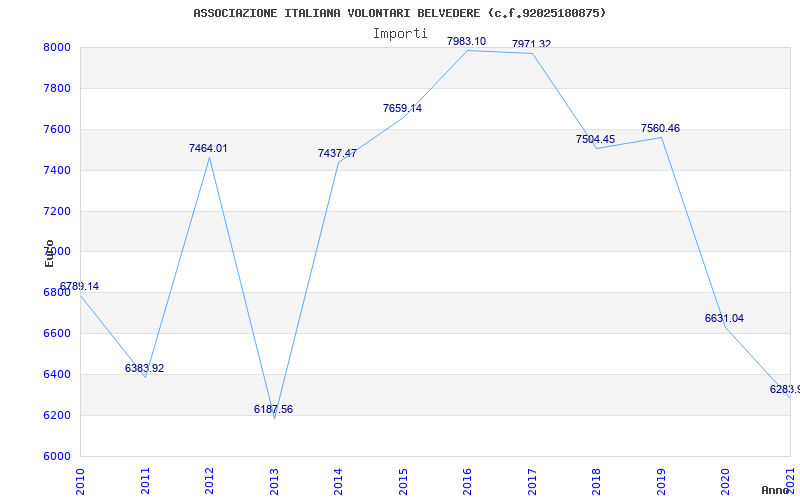Click the 2014 x-axis year label
This screenshot has height=500, width=800.
(338, 481)
